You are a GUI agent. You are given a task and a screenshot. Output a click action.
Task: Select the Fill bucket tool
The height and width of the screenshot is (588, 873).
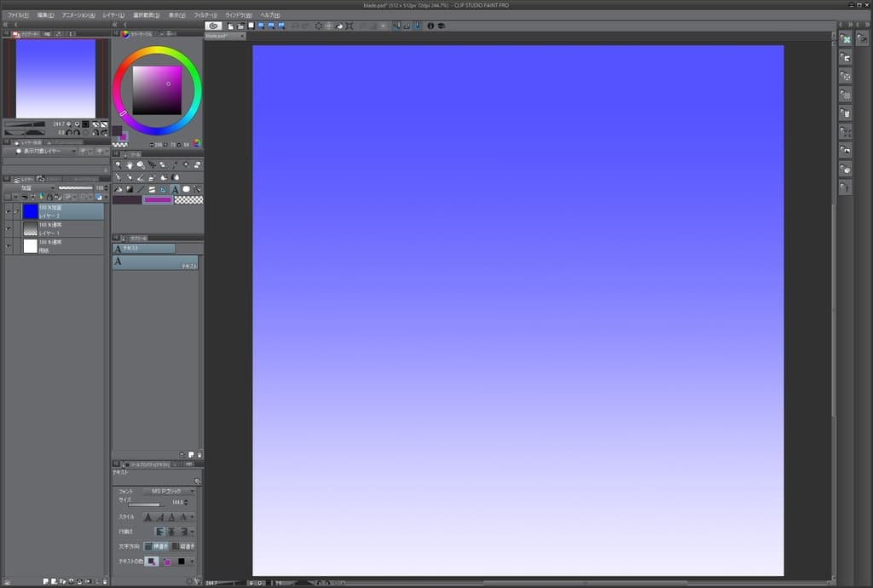(119, 189)
